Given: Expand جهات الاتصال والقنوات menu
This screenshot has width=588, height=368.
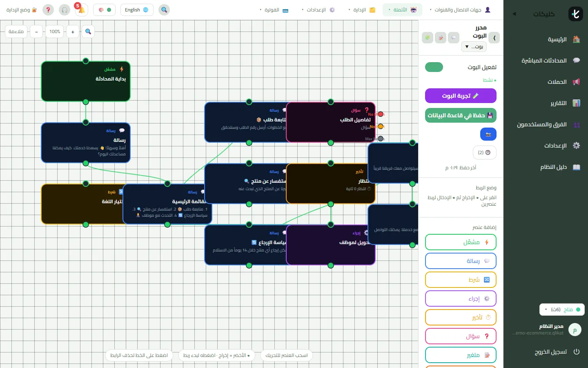Looking at the screenshot, I should click(460, 10).
